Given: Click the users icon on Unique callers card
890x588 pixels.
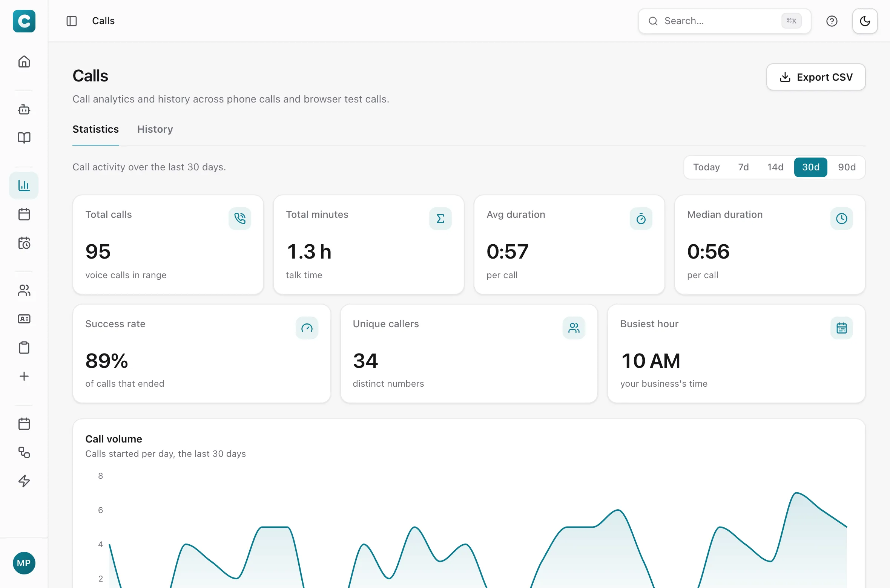Looking at the screenshot, I should (574, 328).
